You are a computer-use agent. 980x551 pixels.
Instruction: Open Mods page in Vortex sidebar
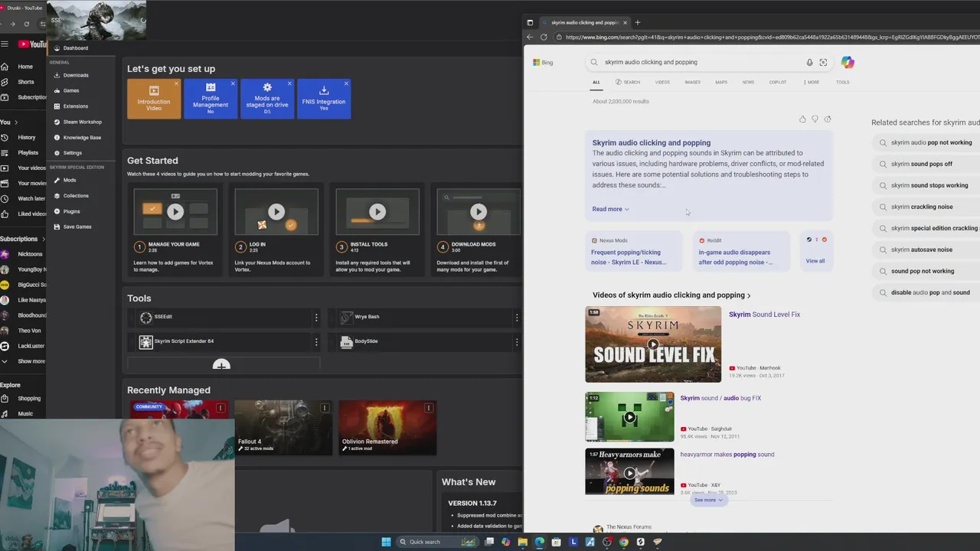(x=69, y=180)
